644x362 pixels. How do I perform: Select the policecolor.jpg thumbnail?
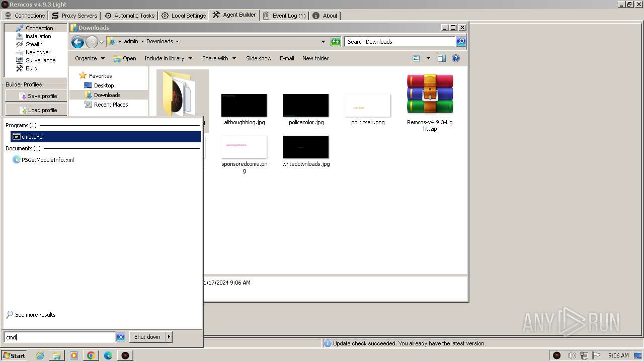306,105
